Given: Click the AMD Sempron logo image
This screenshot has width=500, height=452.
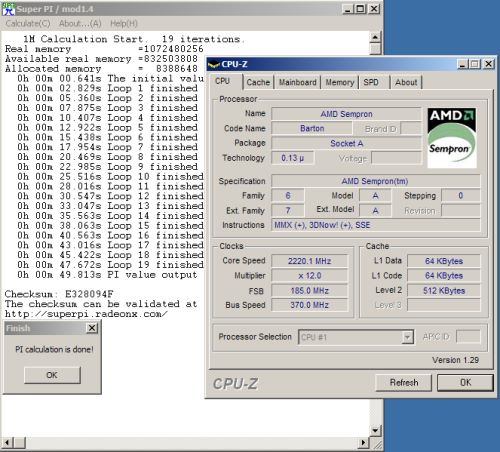Looking at the screenshot, I should pos(452,137).
